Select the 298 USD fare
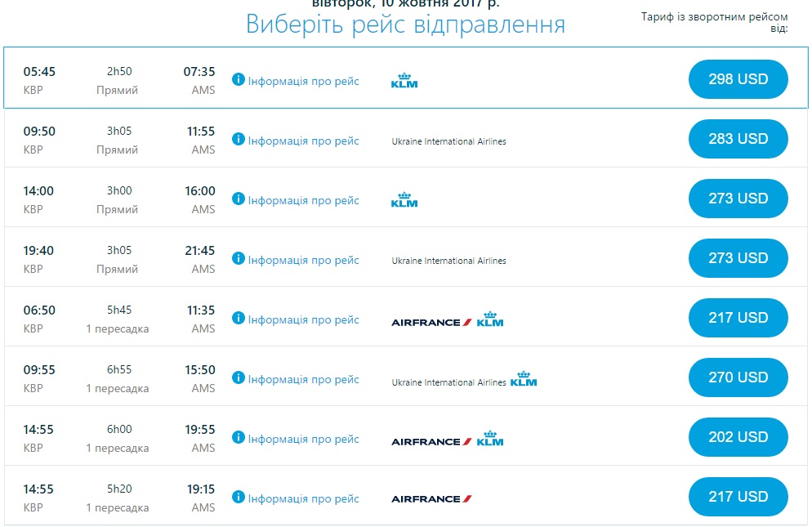The image size is (812, 527). pyautogui.click(x=738, y=79)
